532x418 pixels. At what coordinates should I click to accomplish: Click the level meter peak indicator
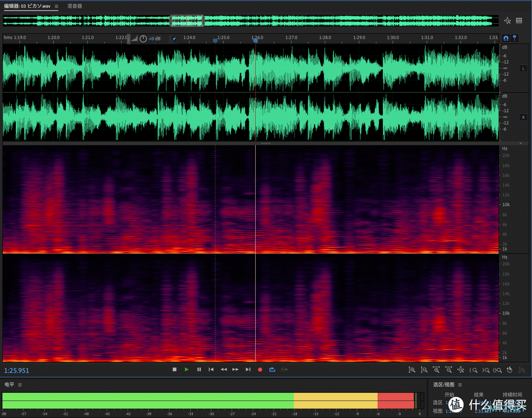coord(416,401)
